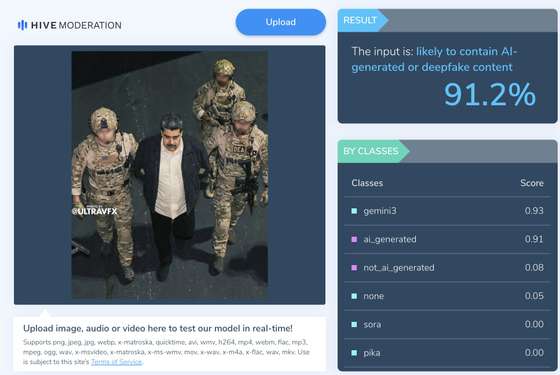Click the @ULTRAVFX watermark on image

tap(94, 211)
